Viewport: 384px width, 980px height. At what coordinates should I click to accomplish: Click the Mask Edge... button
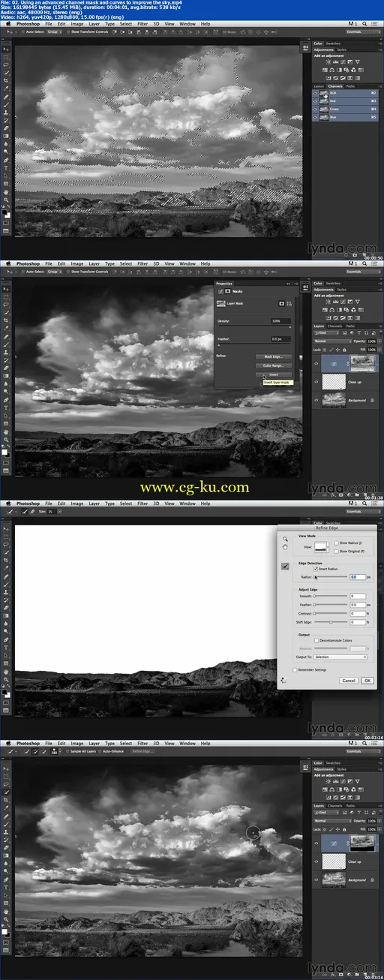click(x=273, y=356)
